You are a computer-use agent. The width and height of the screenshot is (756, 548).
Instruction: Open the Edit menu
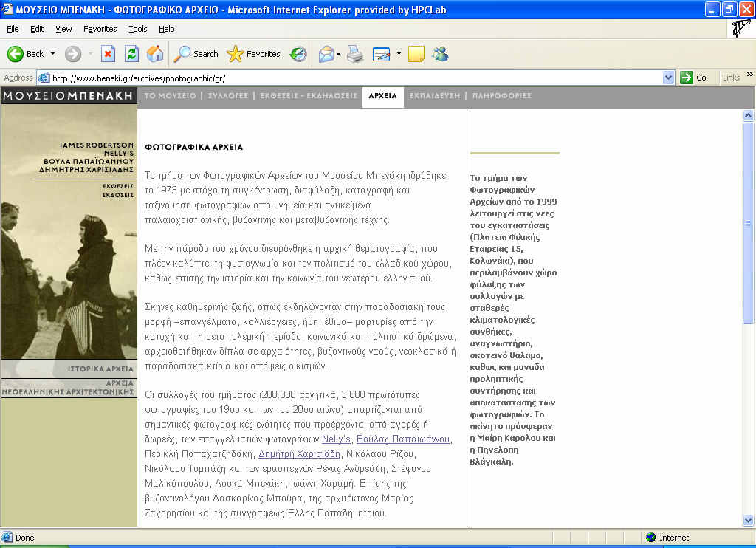point(37,29)
